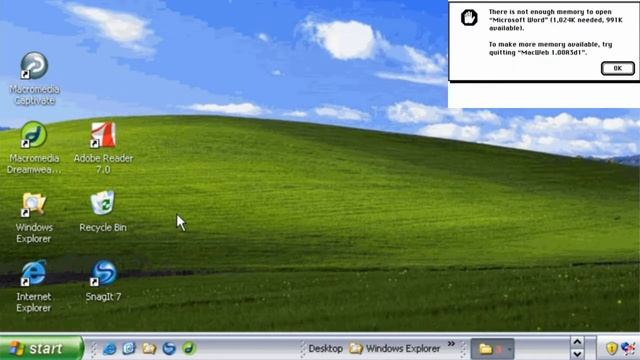Open the Start menu
This screenshot has height=360, width=640.
pyautogui.click(x=41, y=348)
